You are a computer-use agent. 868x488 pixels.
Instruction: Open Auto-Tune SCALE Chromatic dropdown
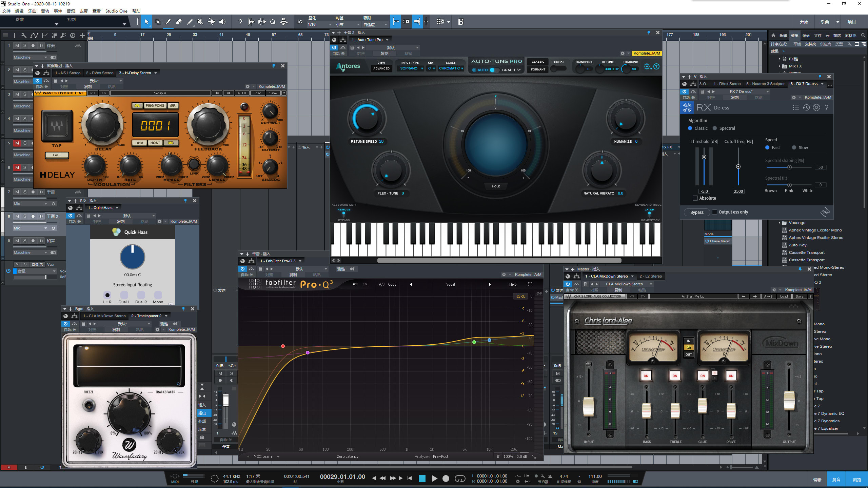451,68
